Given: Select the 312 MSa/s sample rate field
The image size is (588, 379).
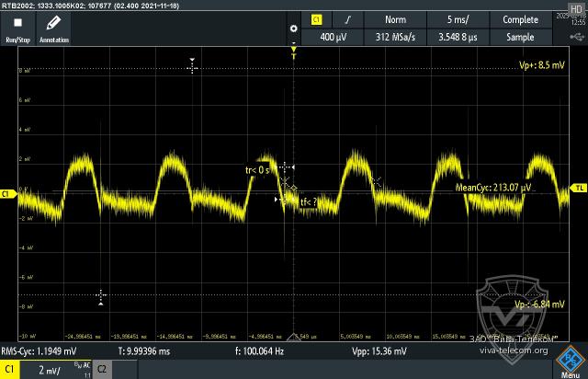Looking at the screenshot, I should pos(395,37).
